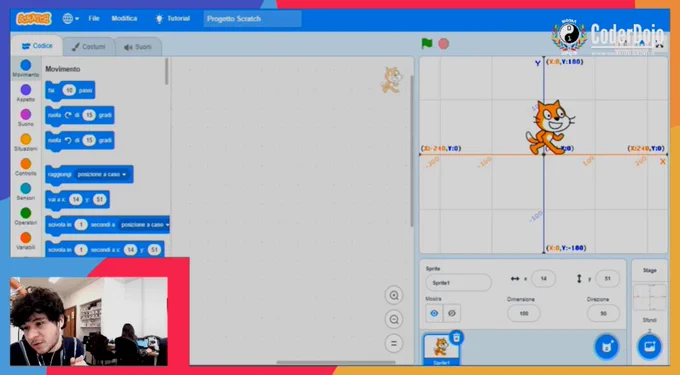Open 'posizione a caso' dropdown in raggiungi block
680x375 pixels.
102,174
